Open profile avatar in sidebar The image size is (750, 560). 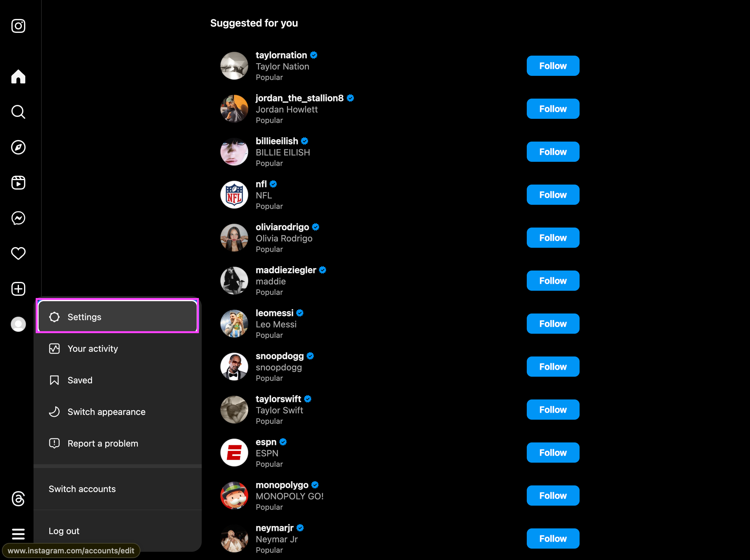coord(18,325)
